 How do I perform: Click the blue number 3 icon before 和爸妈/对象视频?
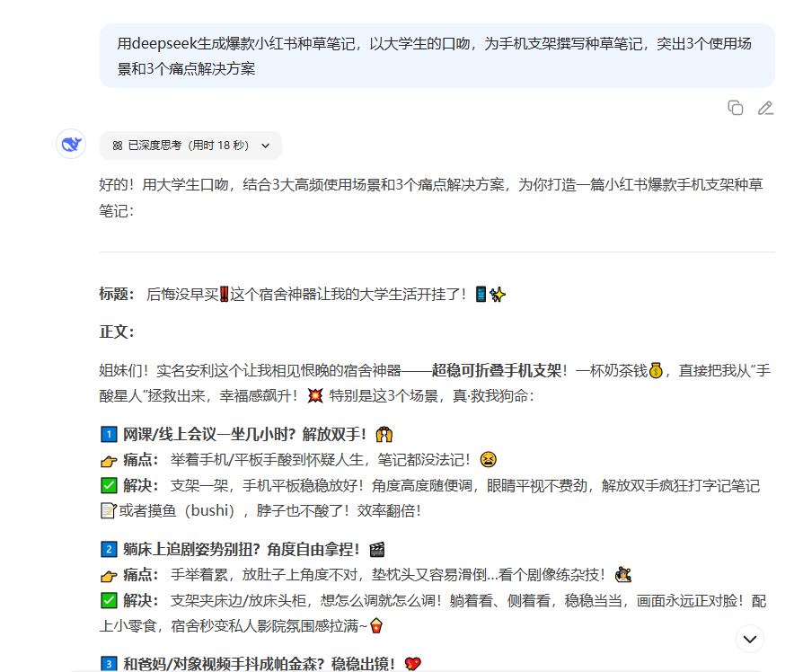tap(108, 664)
